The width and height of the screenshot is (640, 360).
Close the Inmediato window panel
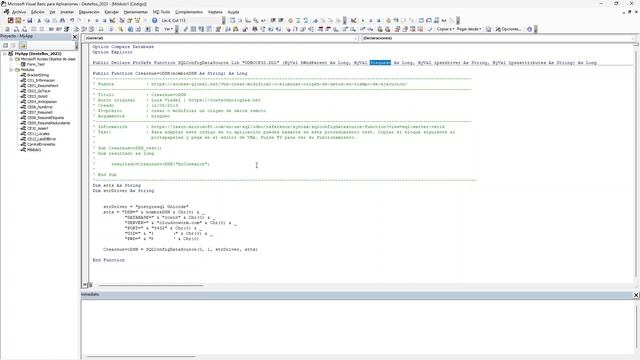click(636, 295)
